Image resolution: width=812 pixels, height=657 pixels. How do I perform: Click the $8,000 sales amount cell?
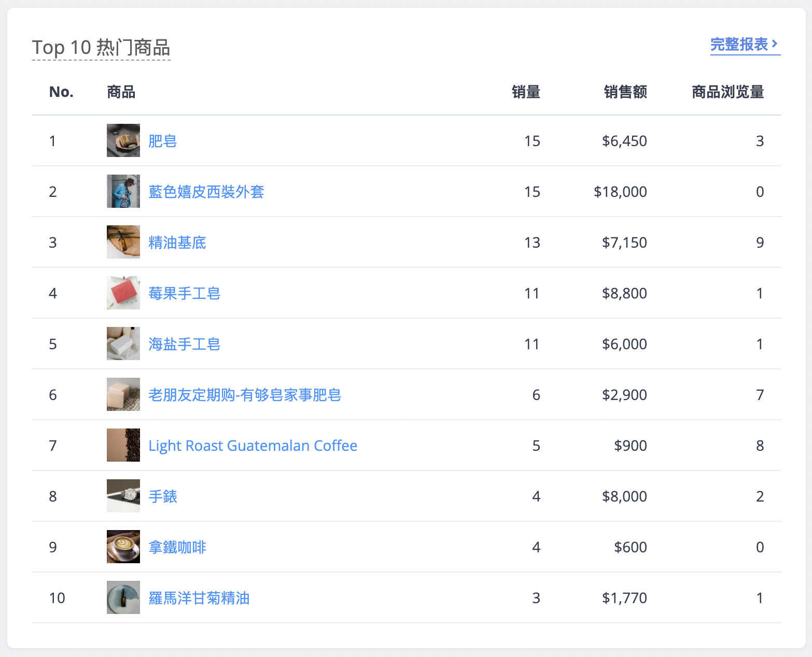coord(624,496)
